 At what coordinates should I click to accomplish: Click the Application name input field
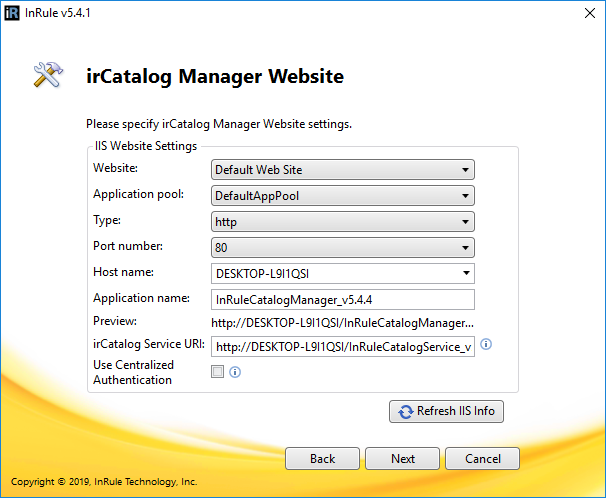point(343,300)
